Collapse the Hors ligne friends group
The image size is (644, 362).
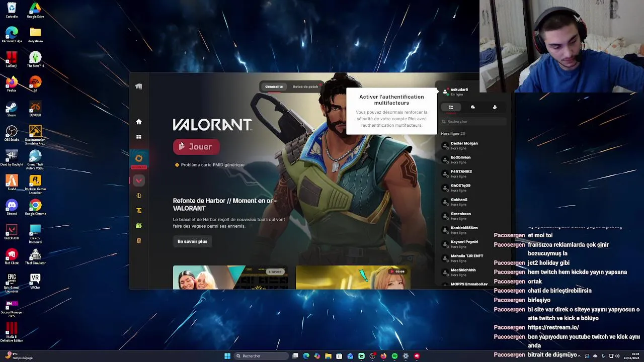click(453, 133)
